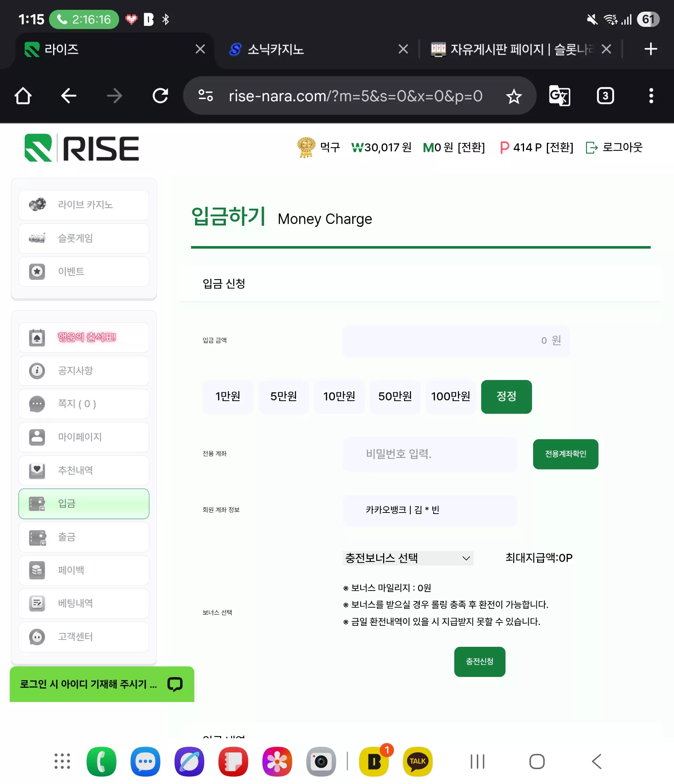Click the 전용계좌확인 button
The height and width of the screenshot is (784, 674).
pyautogui.click(x=565, y=454)
